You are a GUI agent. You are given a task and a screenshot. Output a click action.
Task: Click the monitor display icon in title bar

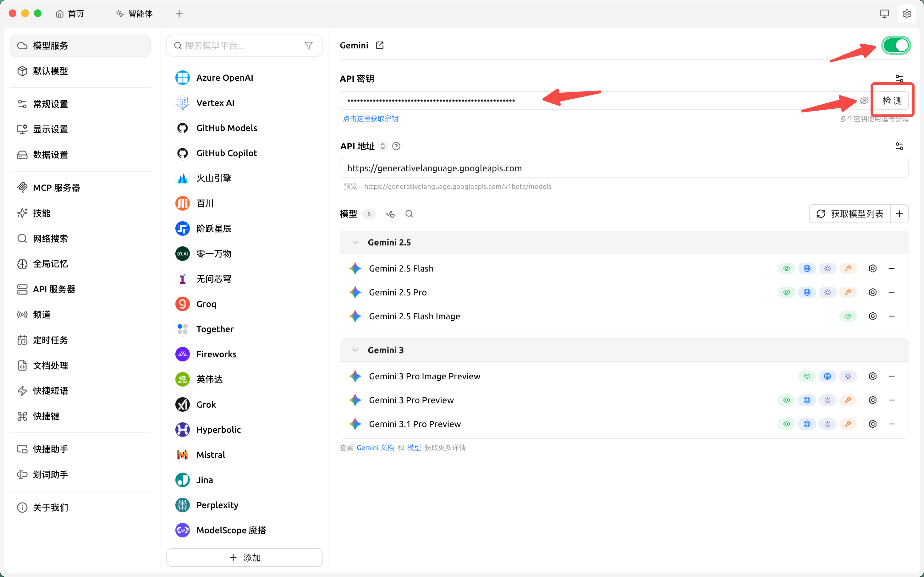point(884,14)
